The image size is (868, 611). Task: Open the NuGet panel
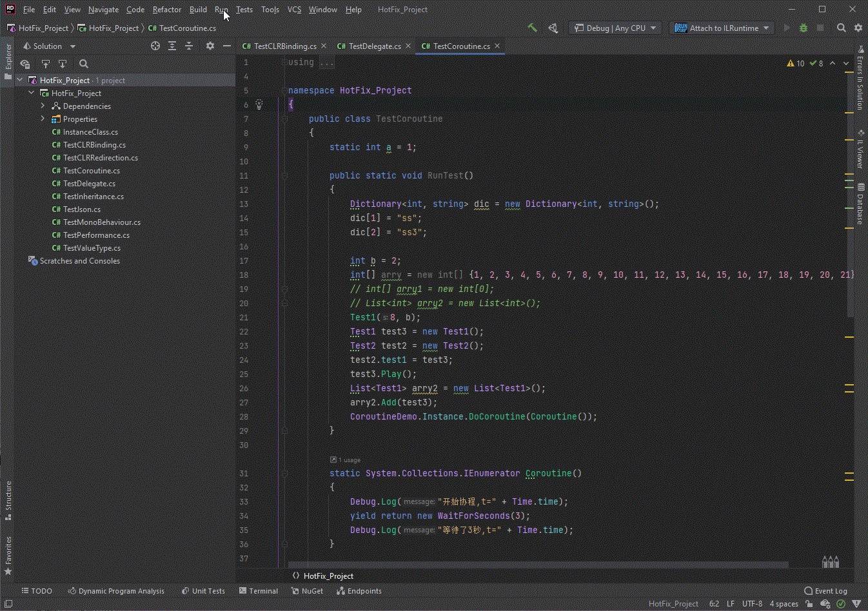[308, 590]
